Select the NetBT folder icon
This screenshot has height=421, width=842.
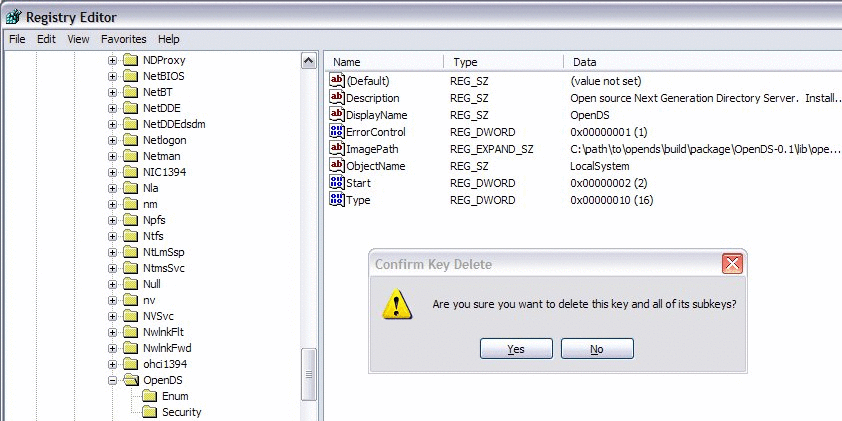[130, 92]
